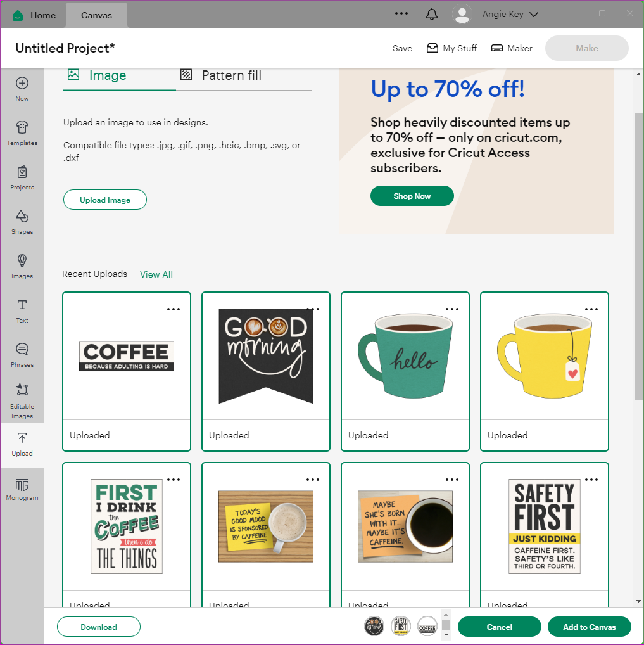Screen dimensions: 644x645
Task: Click the notifications bell icon
Action: 432,15
